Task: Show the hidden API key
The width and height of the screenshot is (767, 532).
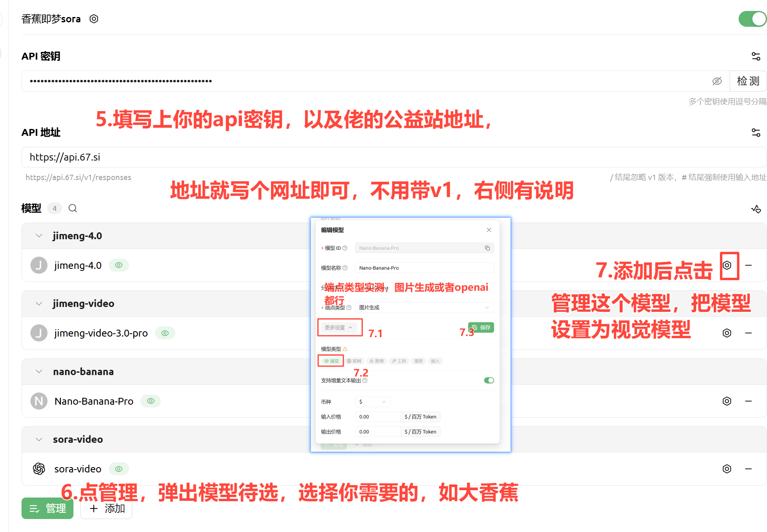Action: click(x=717, y=81)
